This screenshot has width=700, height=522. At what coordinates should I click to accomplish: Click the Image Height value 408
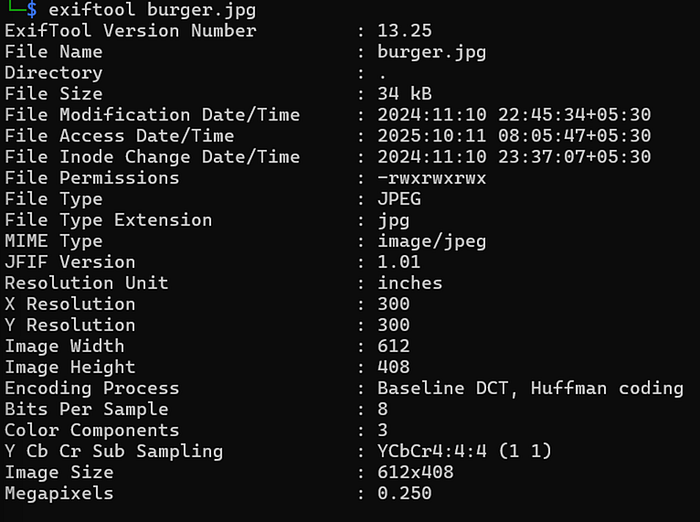(394, 367)
